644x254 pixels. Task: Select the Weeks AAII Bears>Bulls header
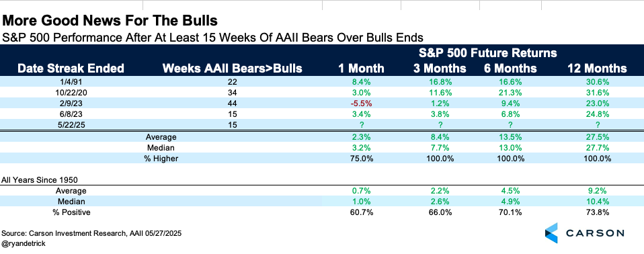pyautogui.click(x=233, y=68)
